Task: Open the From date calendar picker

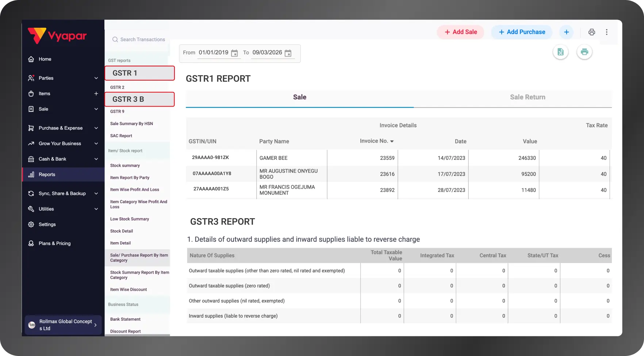Action: point(234,53)
